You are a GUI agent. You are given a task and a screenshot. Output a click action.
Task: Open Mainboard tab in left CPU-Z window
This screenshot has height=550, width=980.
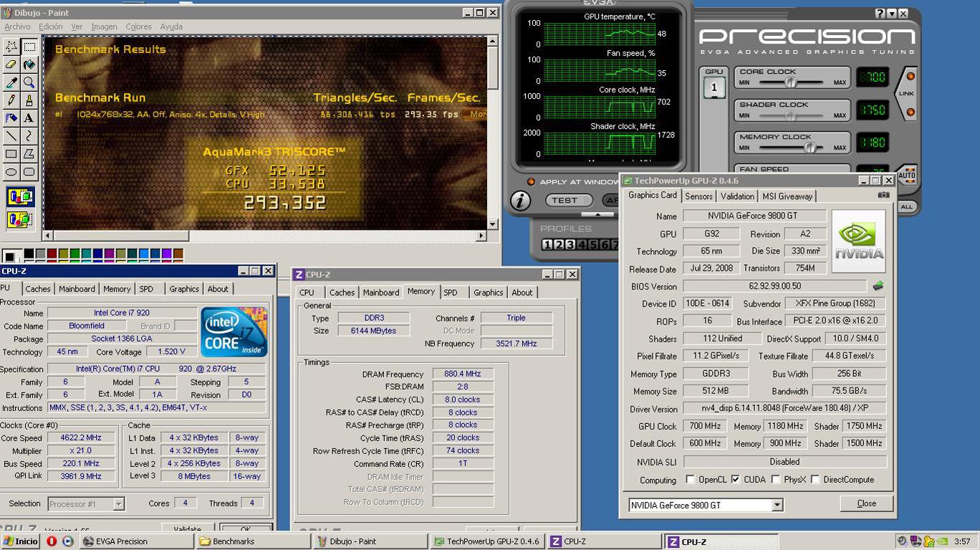(x=77, y=289)
